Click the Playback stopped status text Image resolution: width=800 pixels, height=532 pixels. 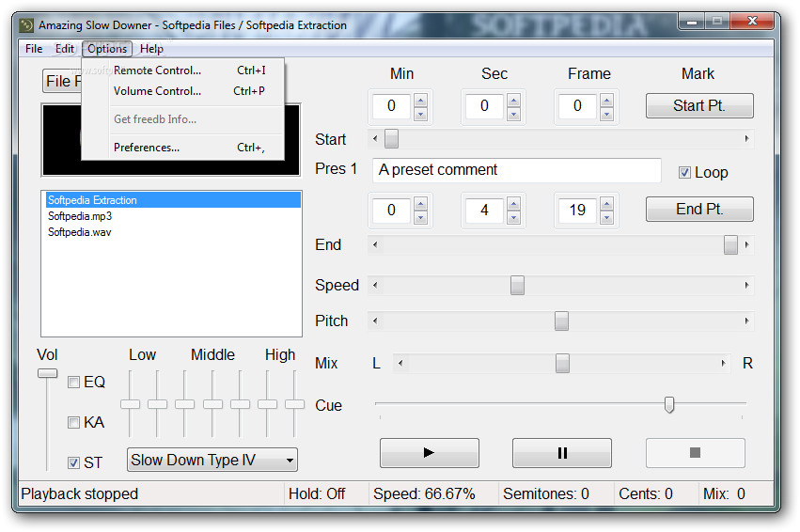(80, 493)
